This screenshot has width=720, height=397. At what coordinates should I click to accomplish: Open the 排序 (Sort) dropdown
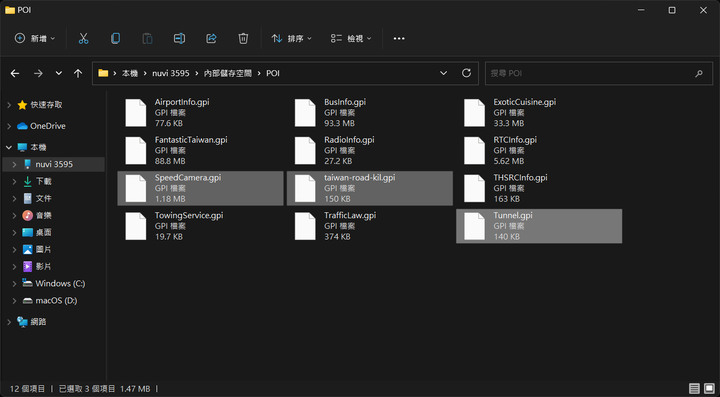pos(292,39)
